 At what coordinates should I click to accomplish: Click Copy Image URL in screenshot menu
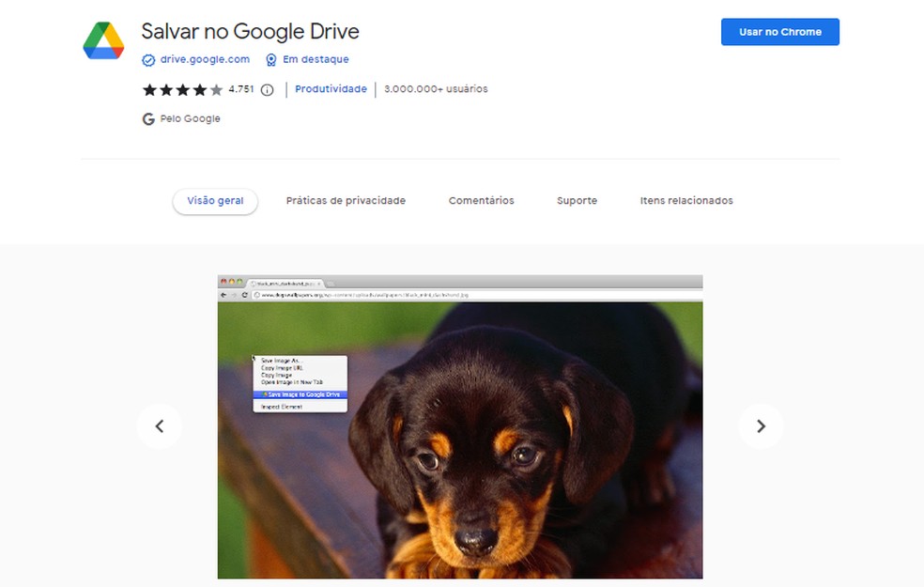point(282,368)
